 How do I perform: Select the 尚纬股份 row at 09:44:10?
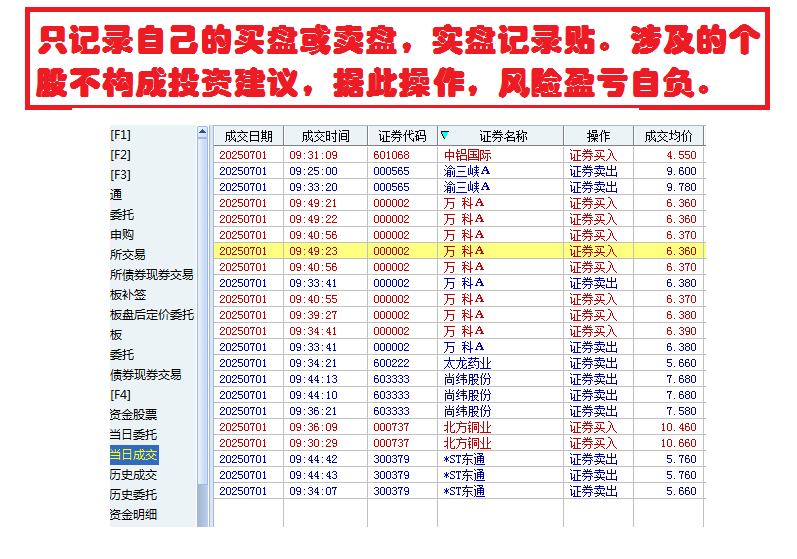459,395
